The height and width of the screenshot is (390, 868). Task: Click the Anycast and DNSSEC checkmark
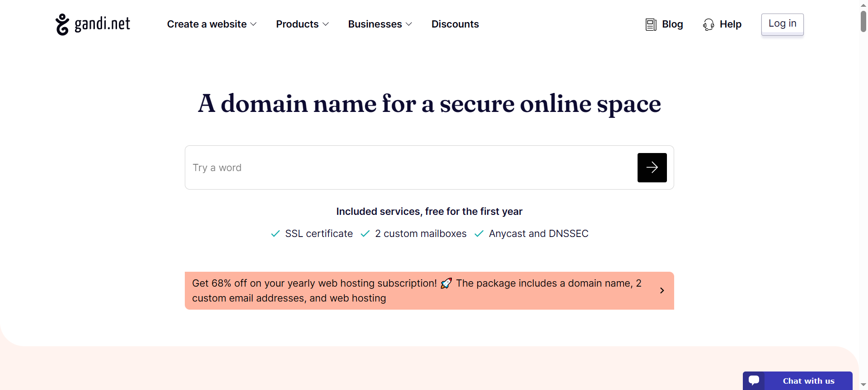[479, 234]
